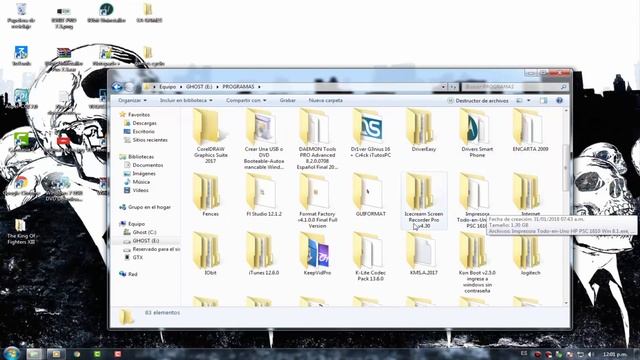
Task: Open the Compartir con dropdown
Action: click(x=246, y=100)
